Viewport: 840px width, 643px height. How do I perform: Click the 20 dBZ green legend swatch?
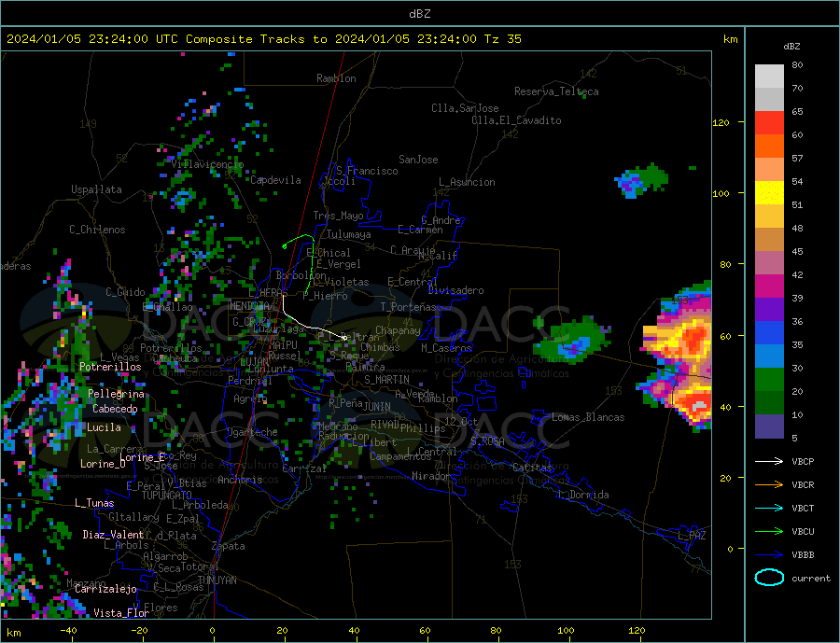[769, 380]
